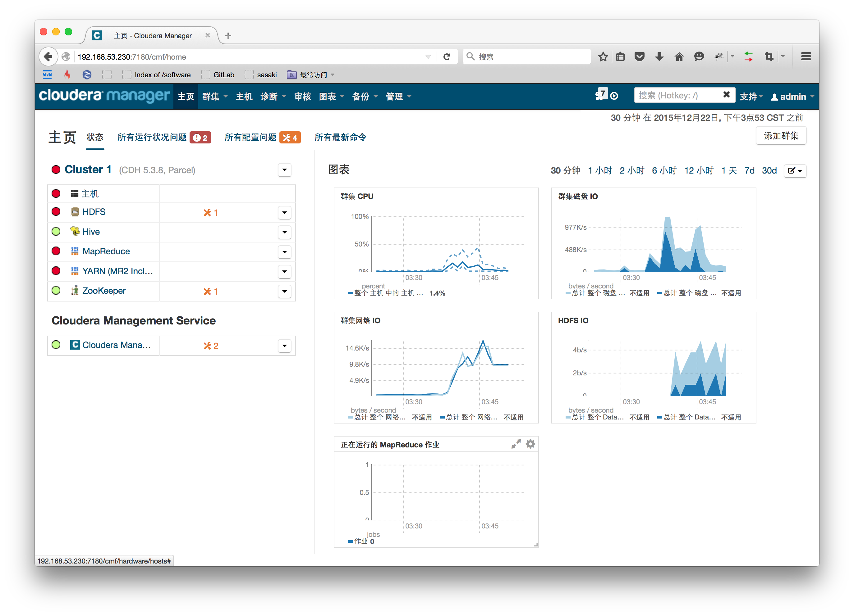854x616 pixels.
Task: Click the YARN MR2 service icon
Action: coord(75,272)
